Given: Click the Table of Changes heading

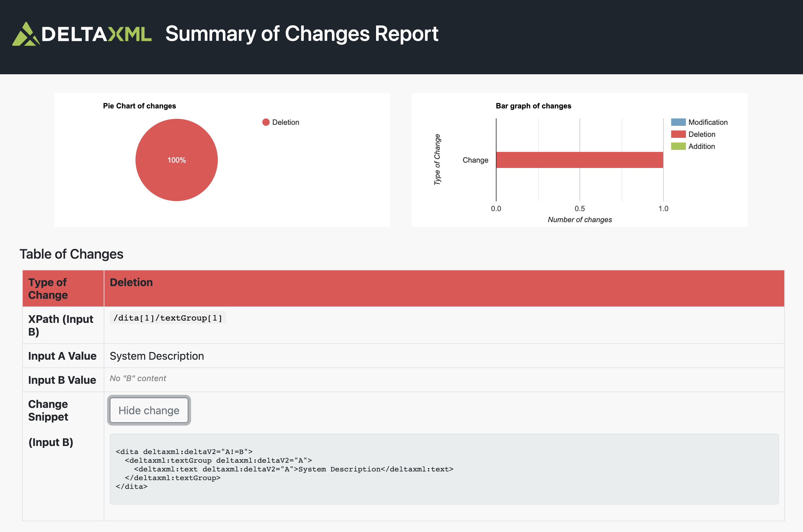Looking at the screenshot, I should tap(71, 254).
